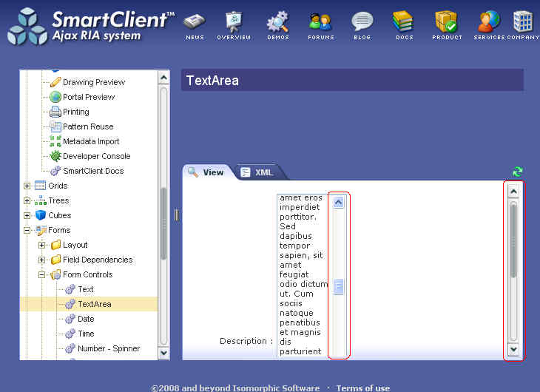This screenshot has height=392, width=540.
Task: Open the Demos gear icon
Action: 277,21
